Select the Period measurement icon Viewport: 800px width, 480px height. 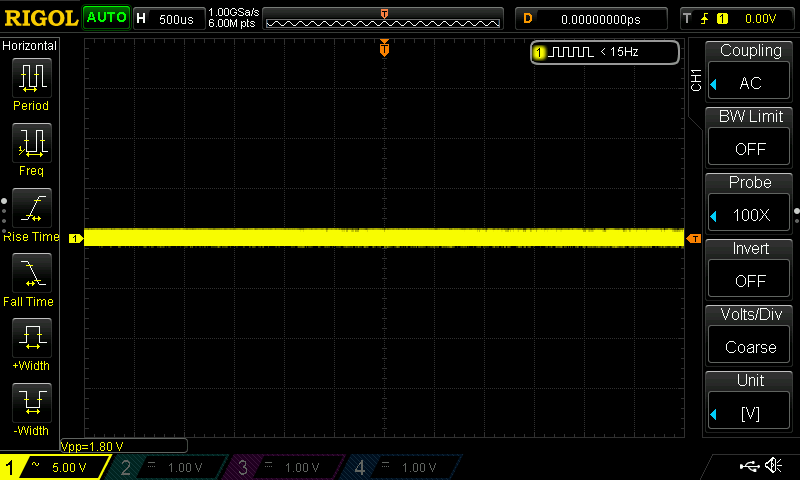pos(32,78)
